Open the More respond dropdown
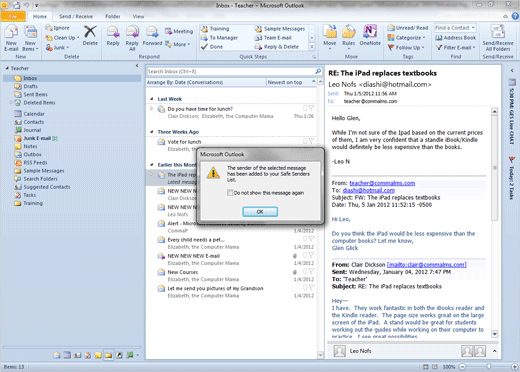This screenshot has width=520, height=372. pos(178,44)
